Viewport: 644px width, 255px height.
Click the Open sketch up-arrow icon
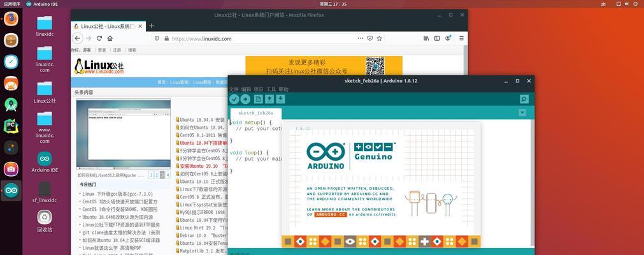point(269,99)
